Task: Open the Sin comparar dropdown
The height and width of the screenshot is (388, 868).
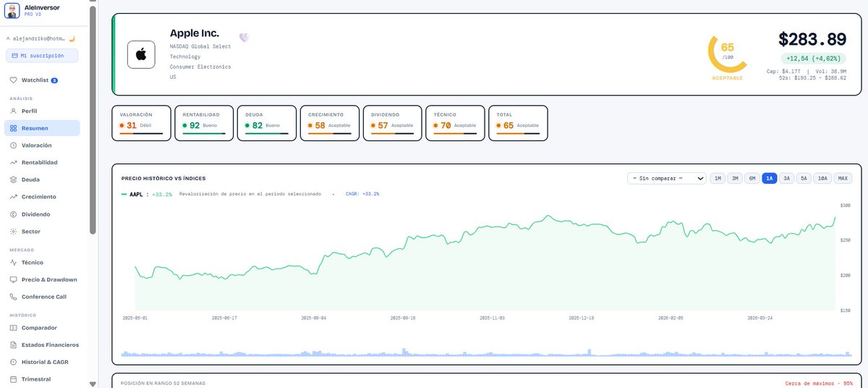Action: point(667,178)
